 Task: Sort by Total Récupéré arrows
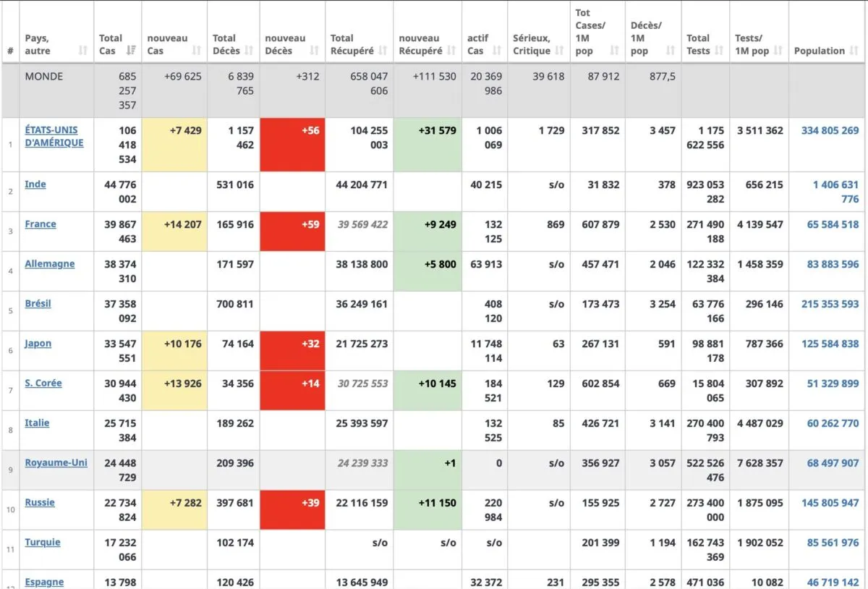(383, 51)
